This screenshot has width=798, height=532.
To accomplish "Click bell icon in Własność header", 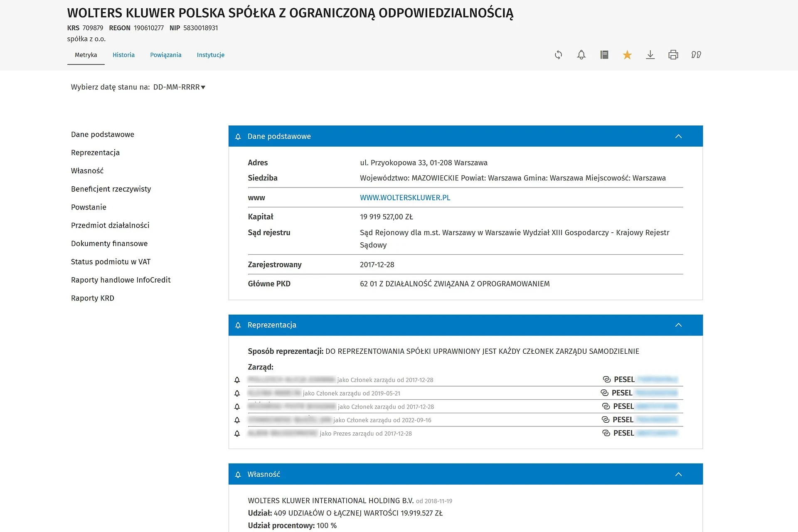I will (238, 475).
